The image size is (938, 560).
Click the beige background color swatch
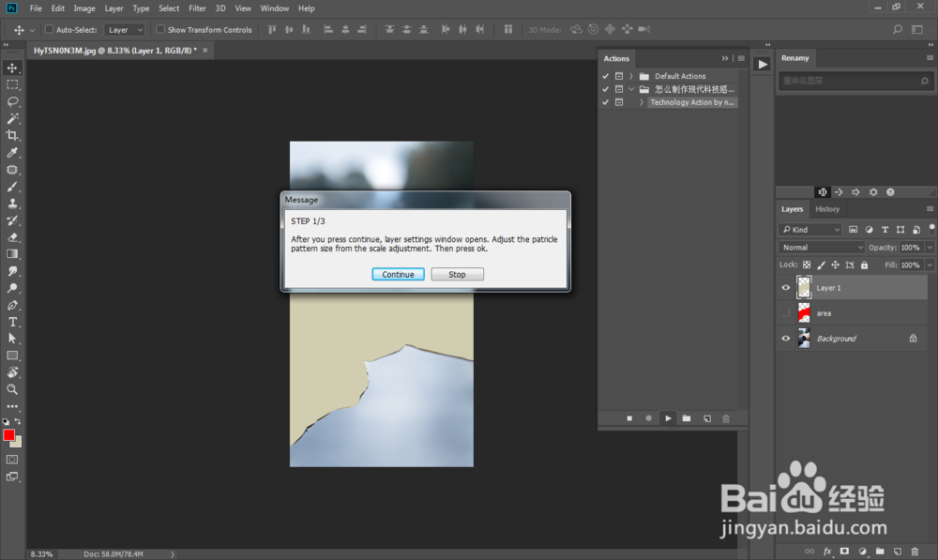[17, 443]
